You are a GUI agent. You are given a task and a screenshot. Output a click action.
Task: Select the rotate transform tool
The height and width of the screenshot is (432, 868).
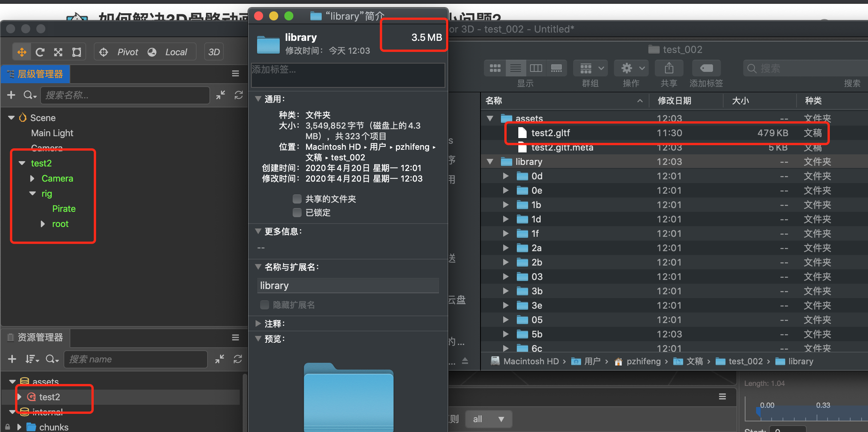click(40, 52)
